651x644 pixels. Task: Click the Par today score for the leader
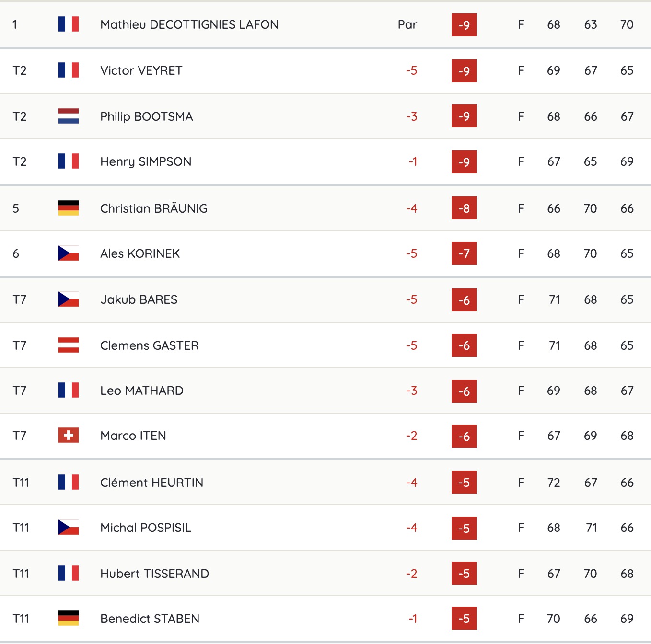coord(407,24)
